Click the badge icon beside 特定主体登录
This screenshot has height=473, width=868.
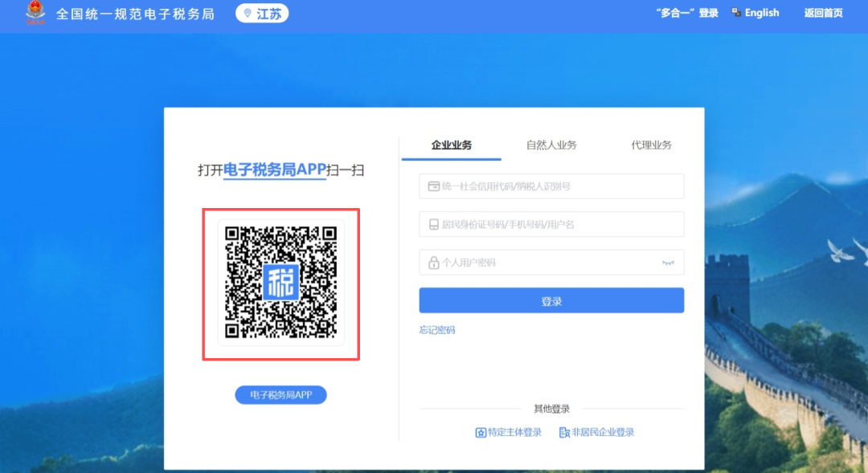click(481, 433)
